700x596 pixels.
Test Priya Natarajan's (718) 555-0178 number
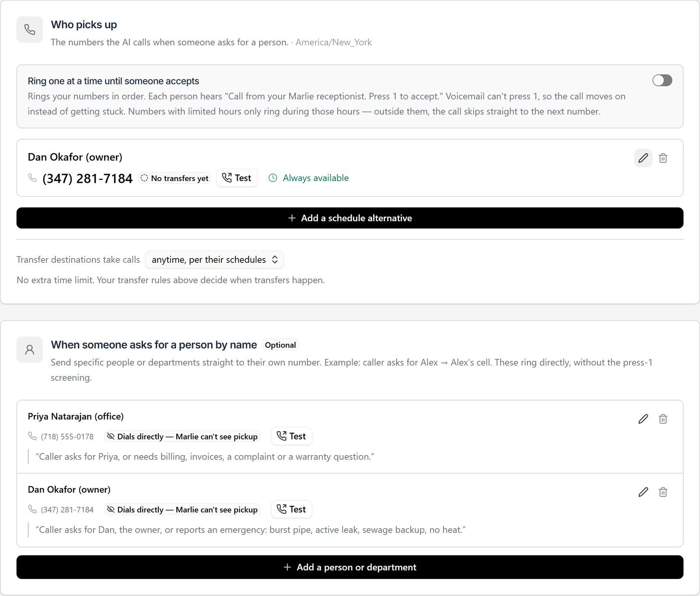click(x=291, y=436)
